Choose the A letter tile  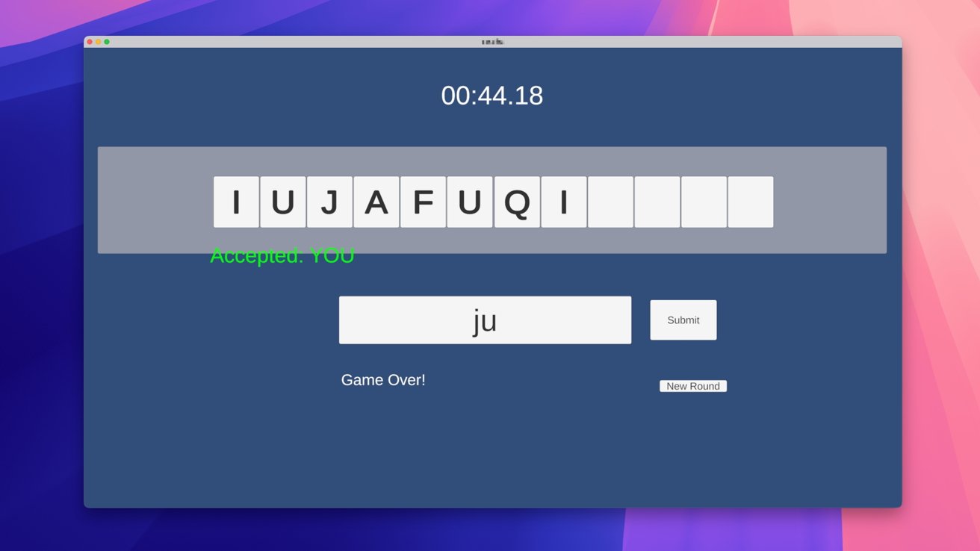coord(376,202)
